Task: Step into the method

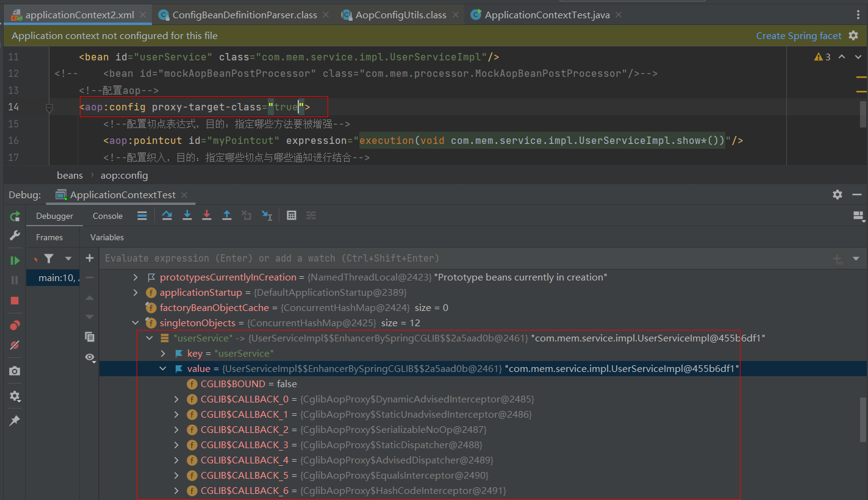Action: [x=187, y=215]
